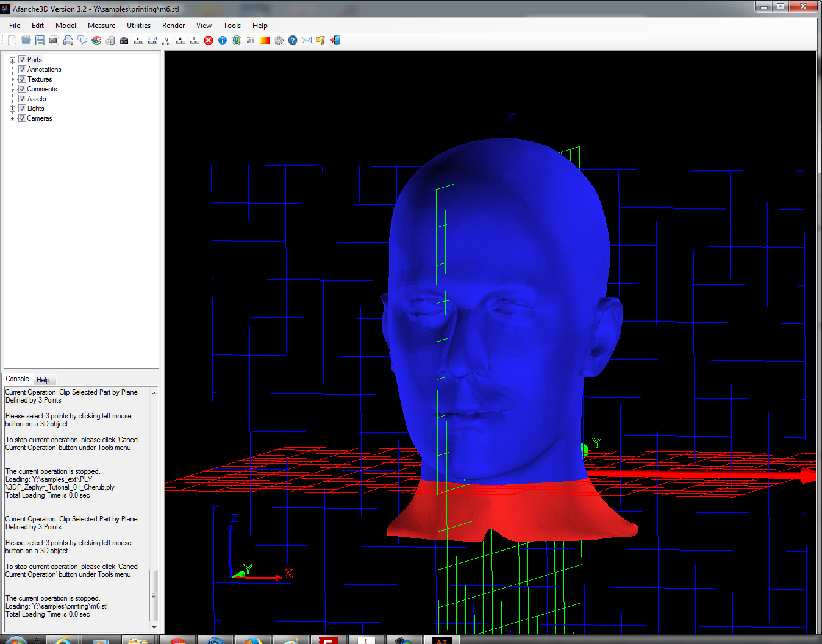
Task: Click the binoculars search icon
Action: point(124,40)
